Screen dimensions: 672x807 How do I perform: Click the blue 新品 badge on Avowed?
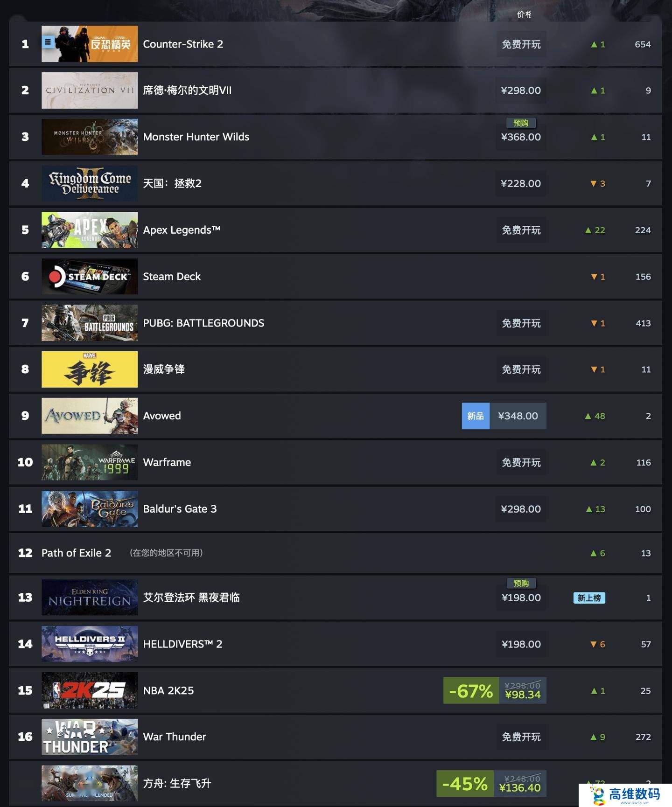476,416
